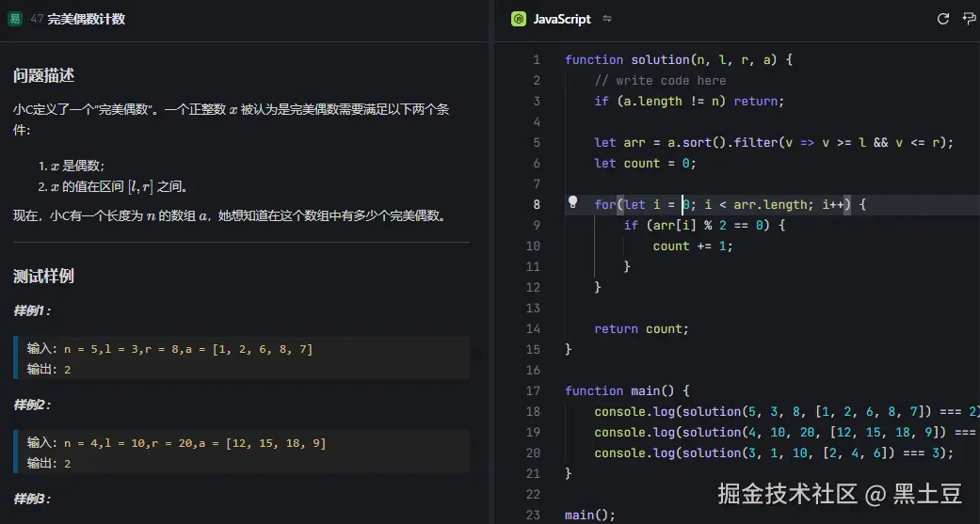The height and width of the screenshot is (524, 980).
Task: Click the 输出: 2 line under 样例2
Action: pyautogui.click(x=49, y=464)
